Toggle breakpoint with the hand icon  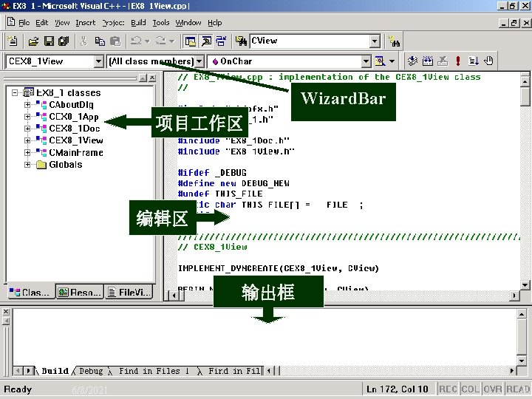[x=488, y=61]
